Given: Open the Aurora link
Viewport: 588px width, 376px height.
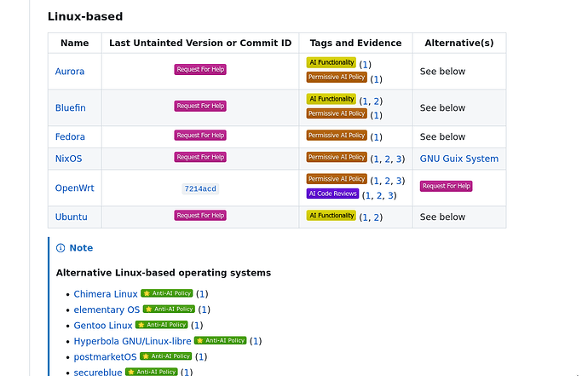Looking at the screenshot, I should 70,72.
